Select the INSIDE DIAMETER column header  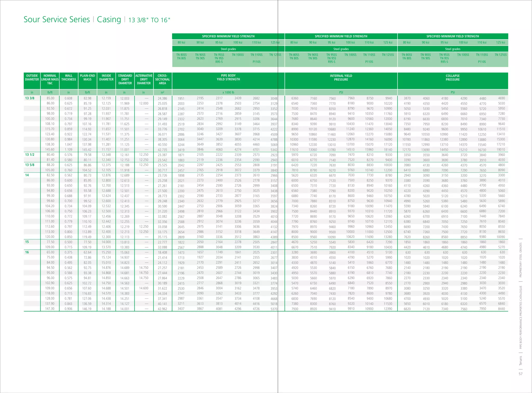click(x=106, y=78)
